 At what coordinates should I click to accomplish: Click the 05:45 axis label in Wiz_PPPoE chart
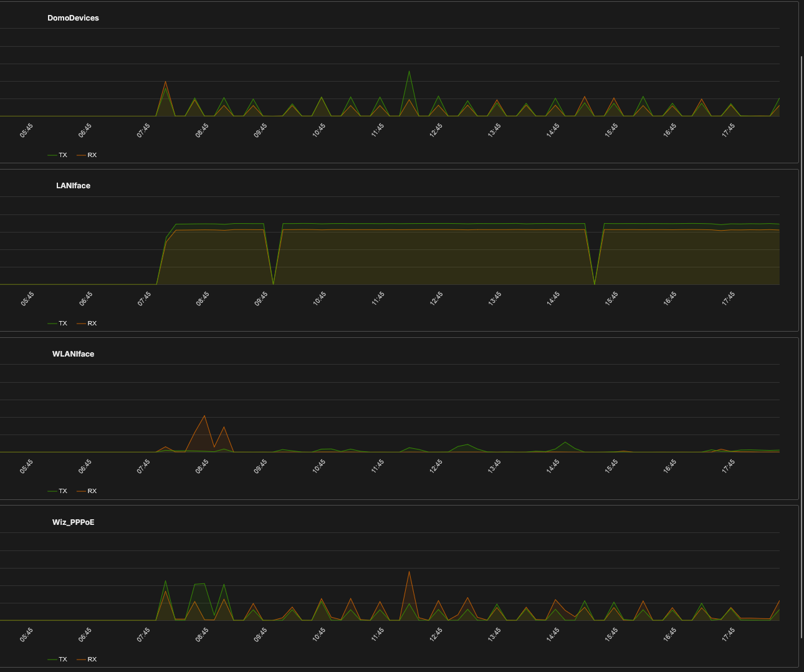coord(26,635)
